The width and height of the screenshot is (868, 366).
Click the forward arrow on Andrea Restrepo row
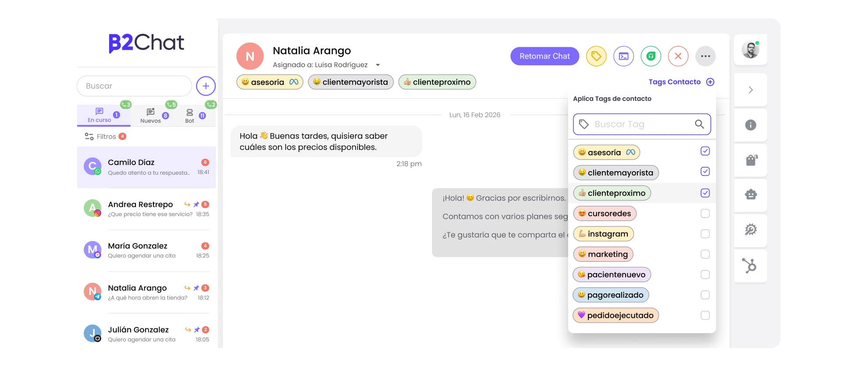click(x=187, y=204)
